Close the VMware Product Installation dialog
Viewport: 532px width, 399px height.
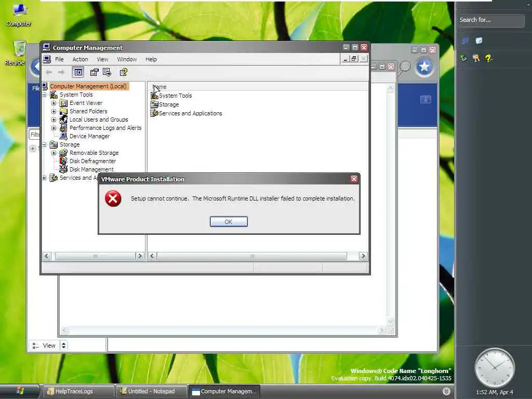click(353, 179)
